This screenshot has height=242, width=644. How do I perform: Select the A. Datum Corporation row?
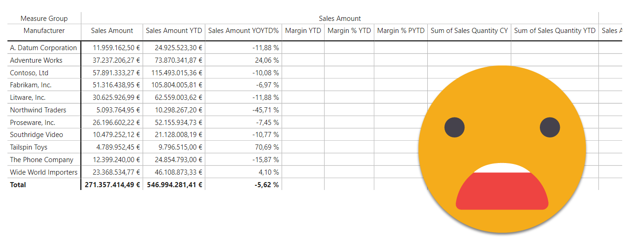click(x=43, y=48)
